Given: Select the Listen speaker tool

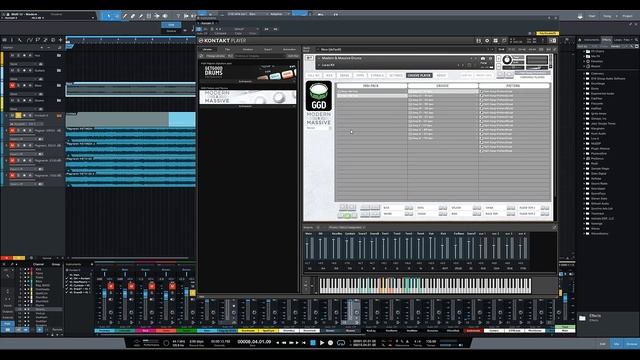Looking at the screenshot, I should (x=165, y=16).
